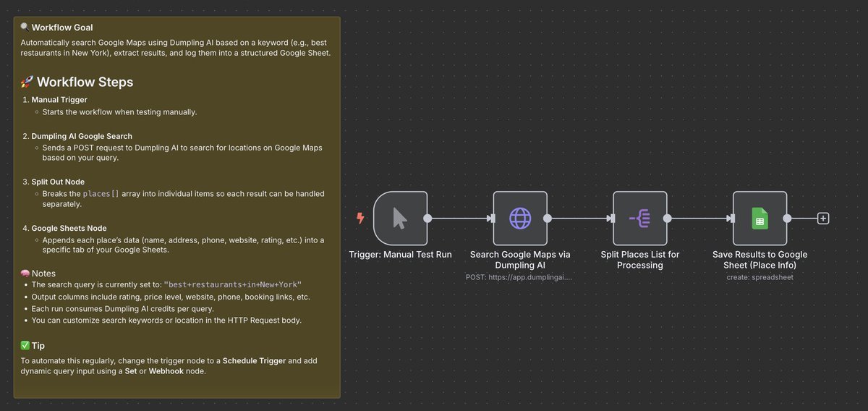Click the "best+restaurants+in+New+York" query text

[x=233, y=285]
